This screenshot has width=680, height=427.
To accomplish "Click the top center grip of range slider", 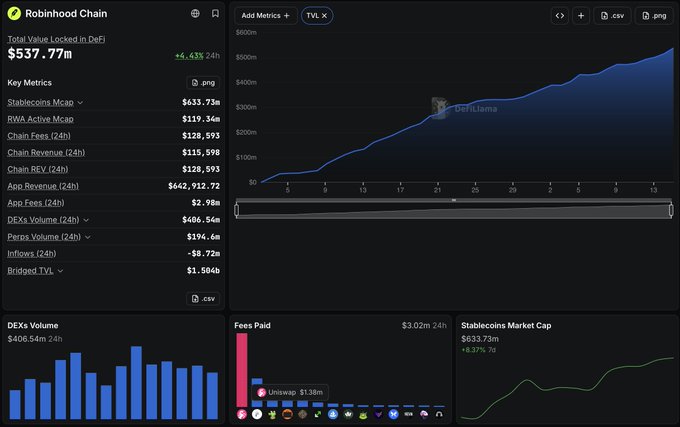I will pos(454,200).
